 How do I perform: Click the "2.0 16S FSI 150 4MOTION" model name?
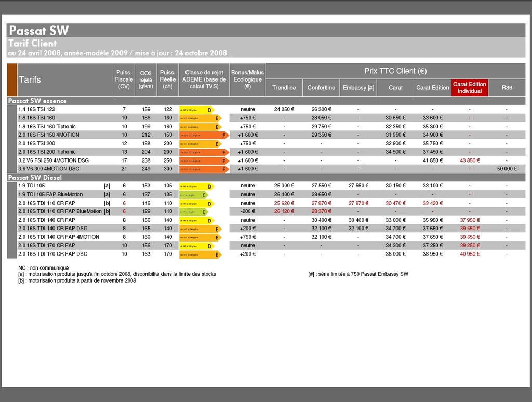click(49, 135)
